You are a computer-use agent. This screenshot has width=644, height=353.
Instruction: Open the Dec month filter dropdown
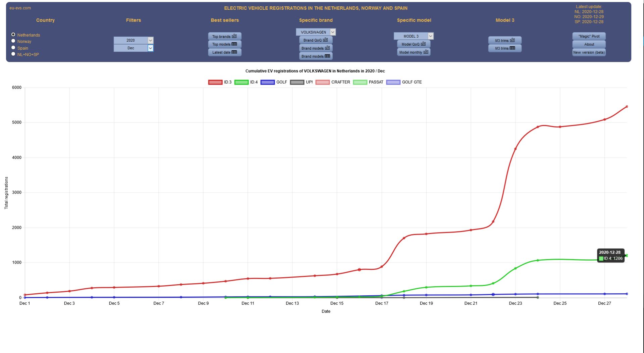133,48
